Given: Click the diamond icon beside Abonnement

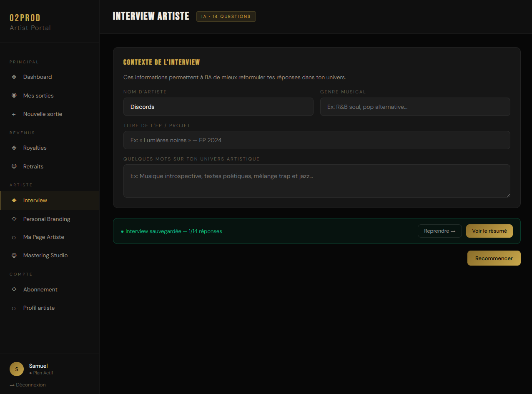Looking at the screenshot, I should point(14,289).
